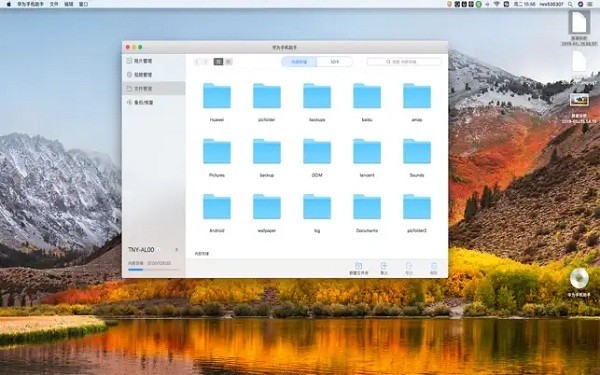Switch to list view
The width and height of the screenshot is (600, 375).
228,62
